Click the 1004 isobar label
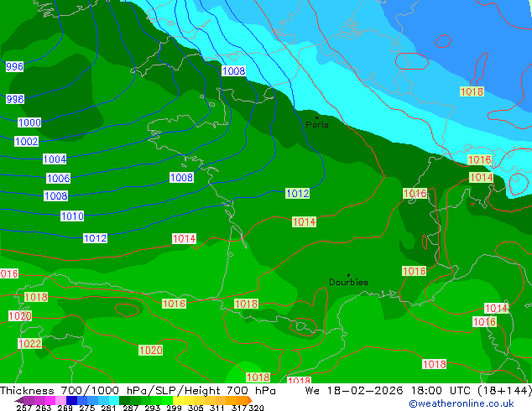The height and width of the screenshot is (411, 532). (x=55, y=159)
